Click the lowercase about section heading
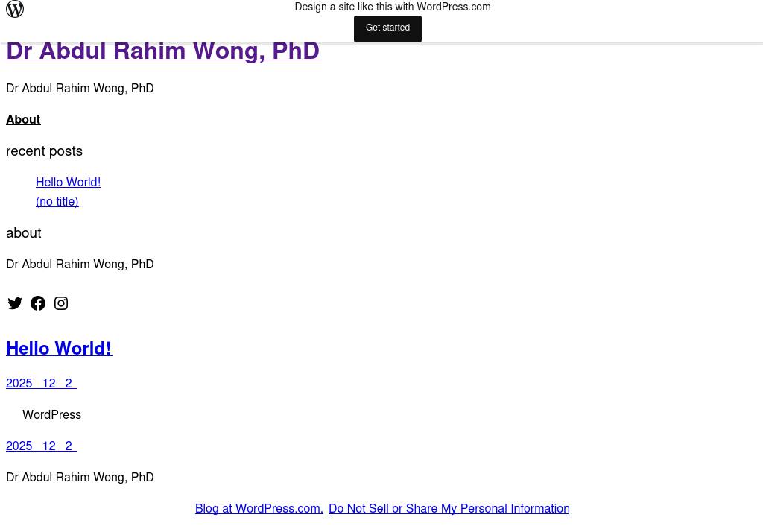Screen dimensions: 763x532 (24, 233)
